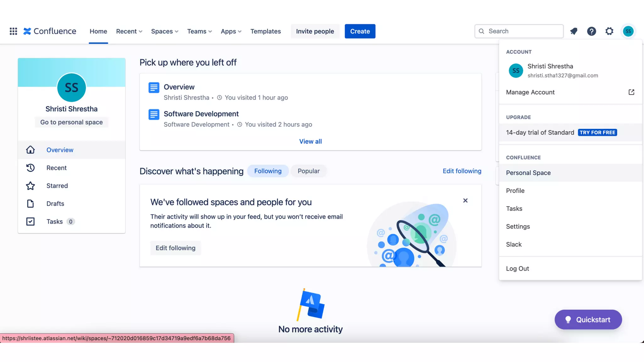Screen dimensions: 644x362
Task: Switch feed to Following
Action: 268,171
